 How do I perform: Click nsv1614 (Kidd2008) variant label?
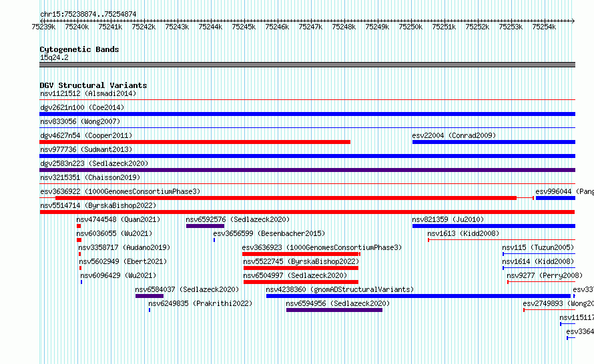(x=538, y=261)
